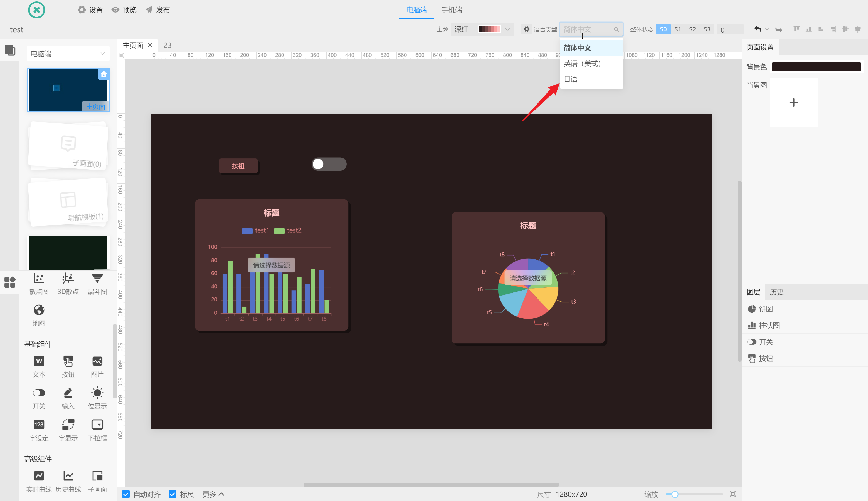Viewport: 868px width, 501px height.
Task: Toggle the switch widget on canvas
Action: (x=329, y=164)
